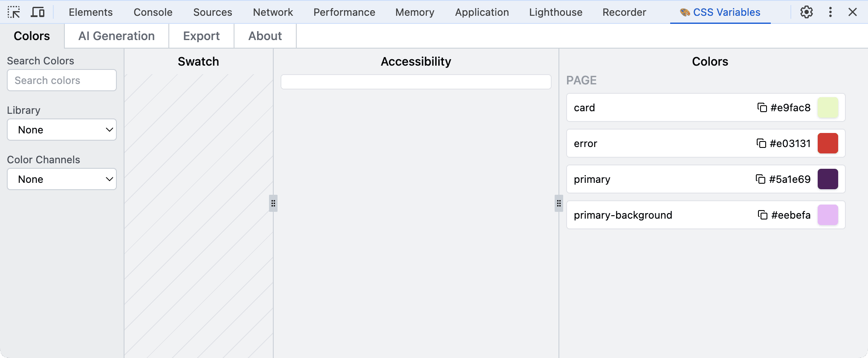Open the Color Channels dropdown
Image resolution: width=868 pixels, height=358 pixels.
pos(62,179)
